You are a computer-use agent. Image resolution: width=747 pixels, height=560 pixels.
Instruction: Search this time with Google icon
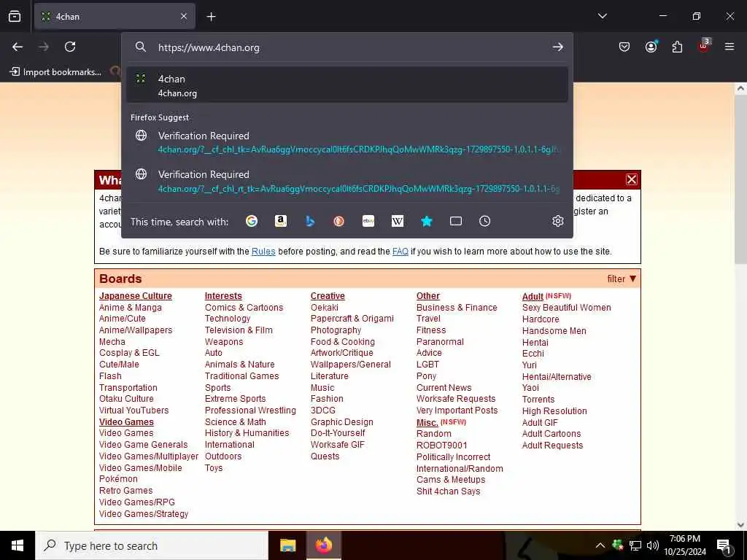pos(252,221)
